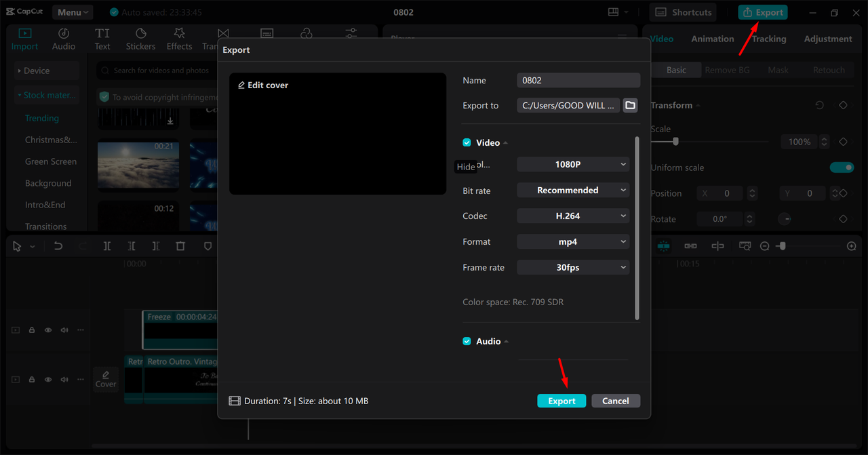
Task: Click the Cover button on the timeline
Action: click(x=106, y=379)
